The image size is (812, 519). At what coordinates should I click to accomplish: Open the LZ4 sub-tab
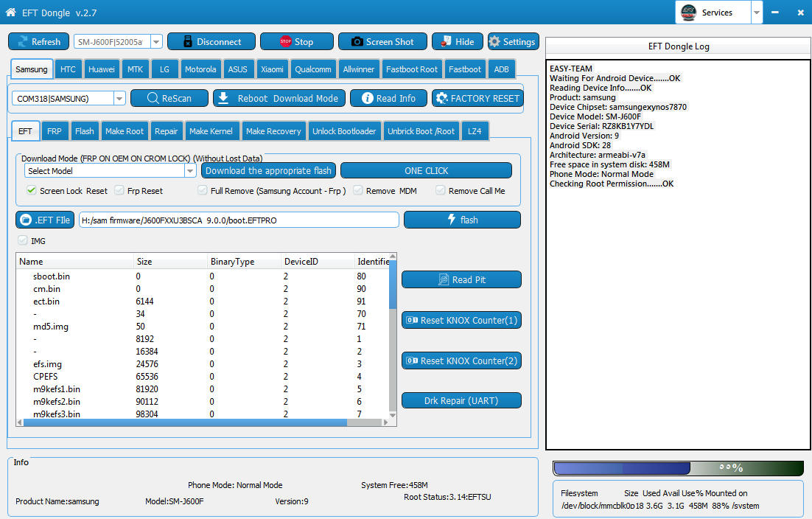475,131
